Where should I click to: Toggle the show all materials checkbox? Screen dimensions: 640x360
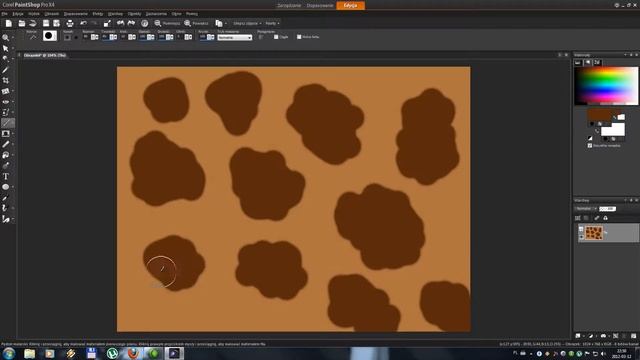tap(589, 145)
